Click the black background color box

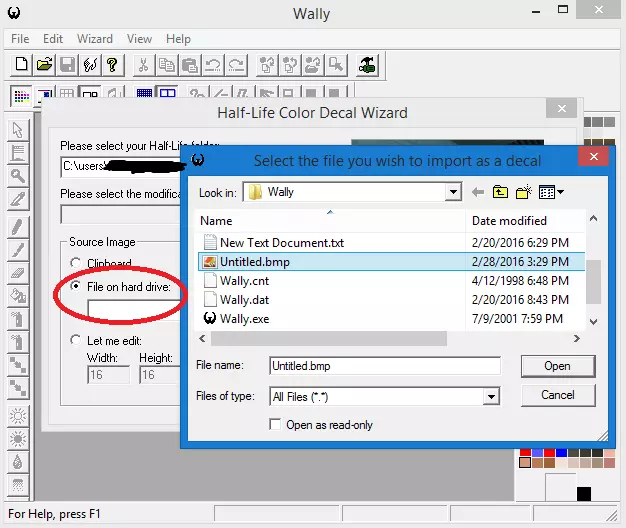point(584,494)
